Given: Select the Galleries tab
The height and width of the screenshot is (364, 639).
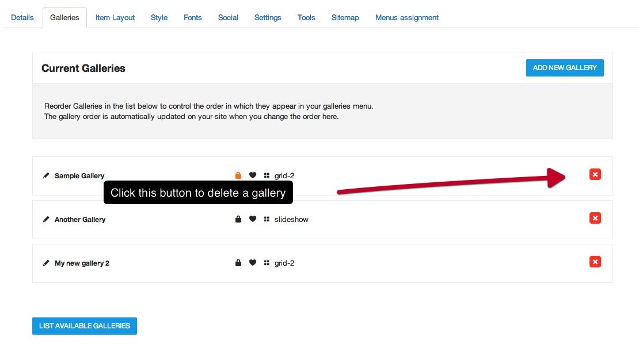Looking at the screenshot, I should pos(64,17).
